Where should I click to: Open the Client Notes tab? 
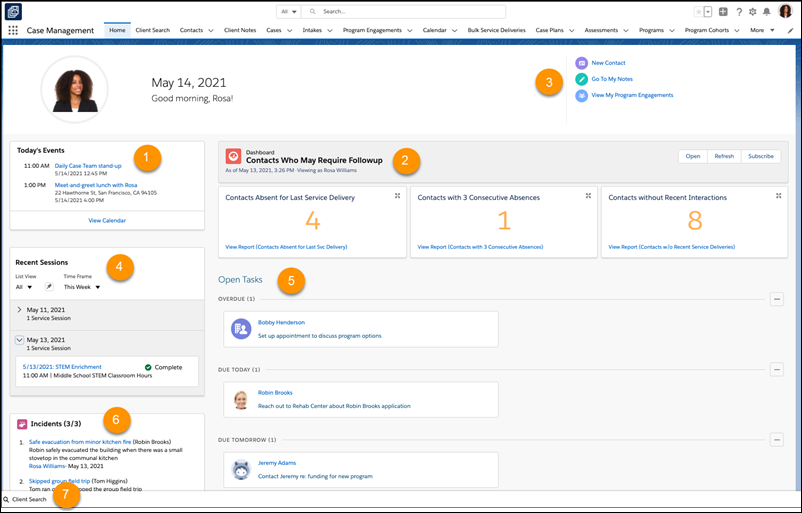click(240, 30)
